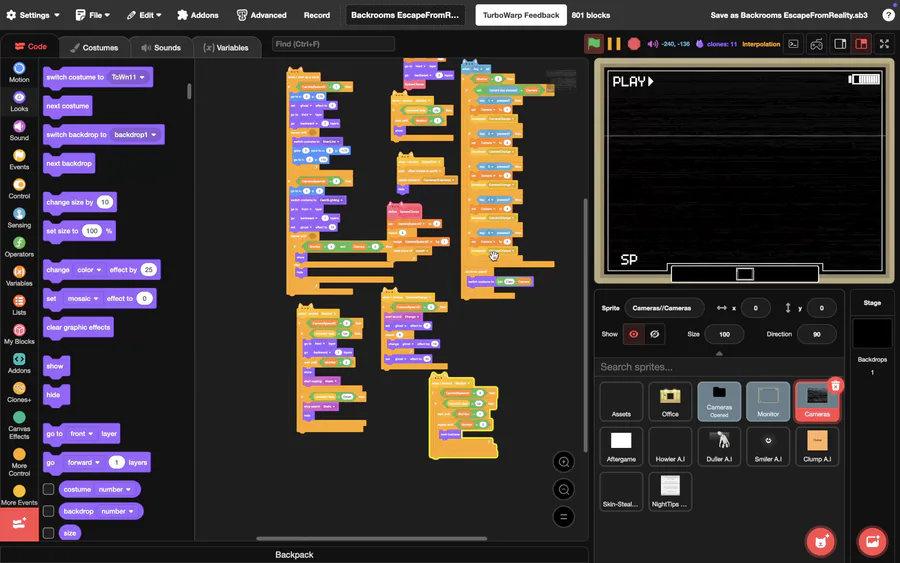Open the gamepad controller settings icon

click(816, 44)
